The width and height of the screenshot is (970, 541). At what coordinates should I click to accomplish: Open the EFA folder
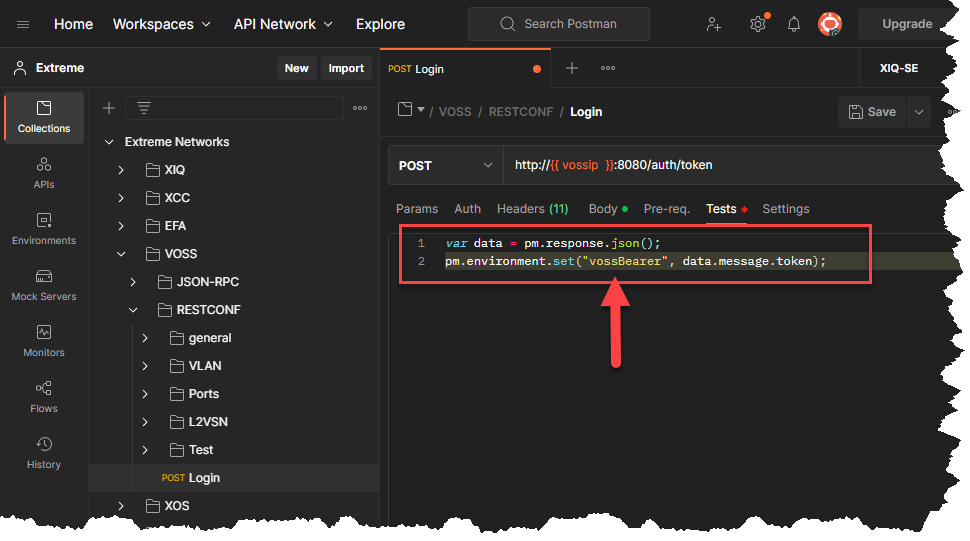[175, 226]
